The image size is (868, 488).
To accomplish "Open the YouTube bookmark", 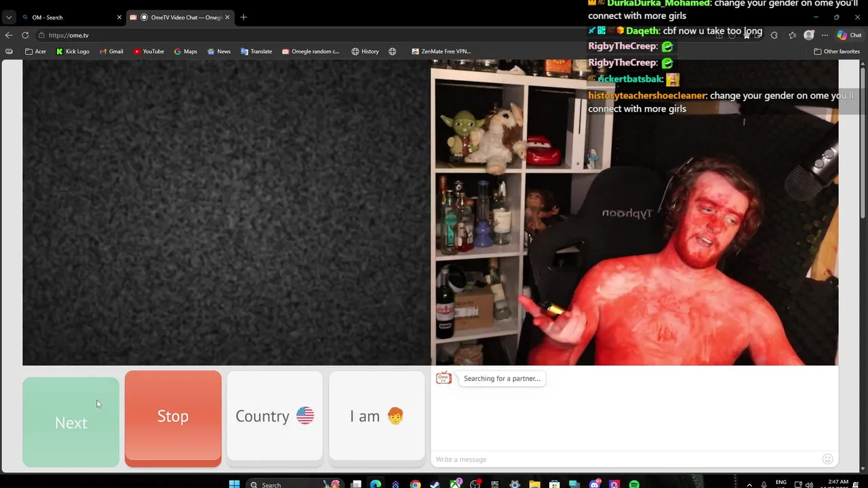I will pyautogui.click(x=149, y=52).
